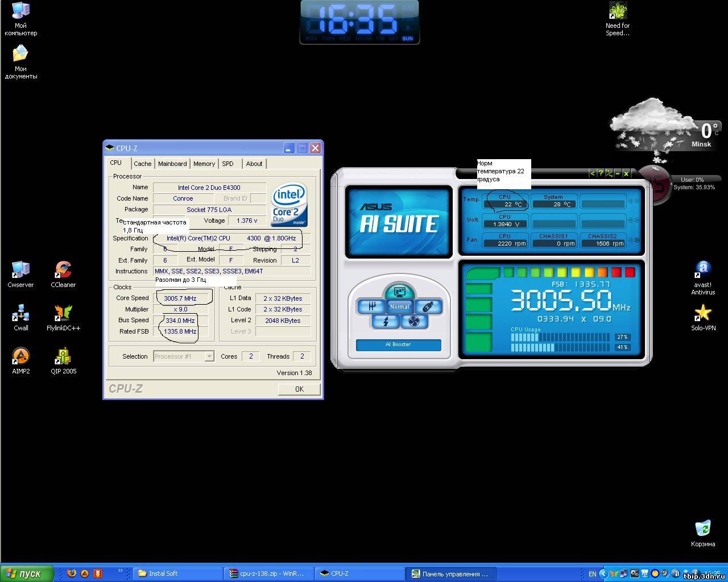Click the Socket 775 LGA package field
Viewport: 728px width, 582px height.
(209, 210)
